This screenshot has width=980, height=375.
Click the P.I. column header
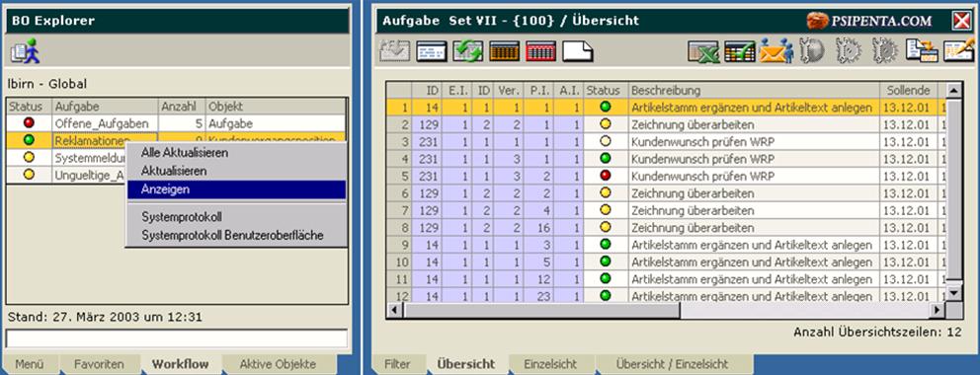pyautogui.click(x=539, y=91)
